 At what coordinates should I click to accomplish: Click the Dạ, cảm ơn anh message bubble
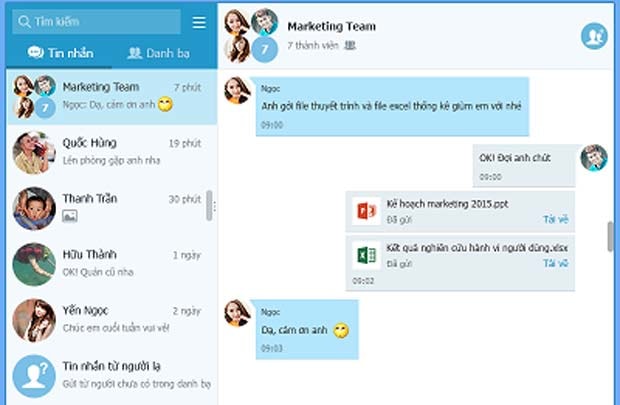307,329
